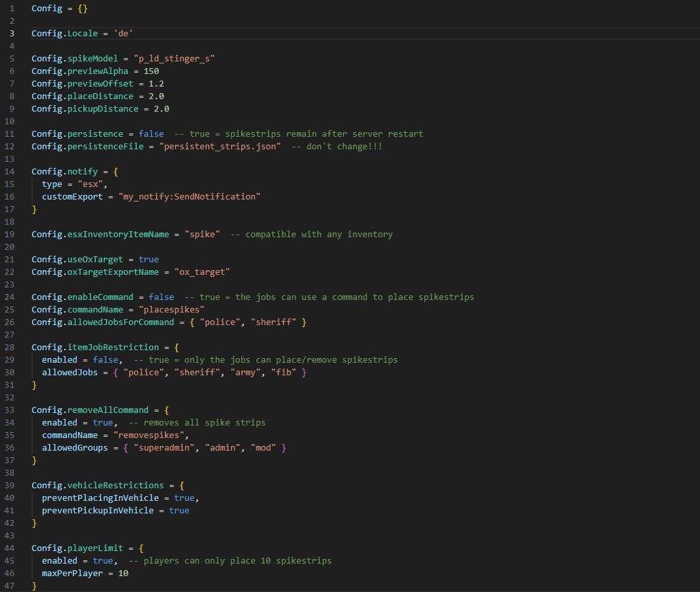Click the previewAlpha value 150

151,71
